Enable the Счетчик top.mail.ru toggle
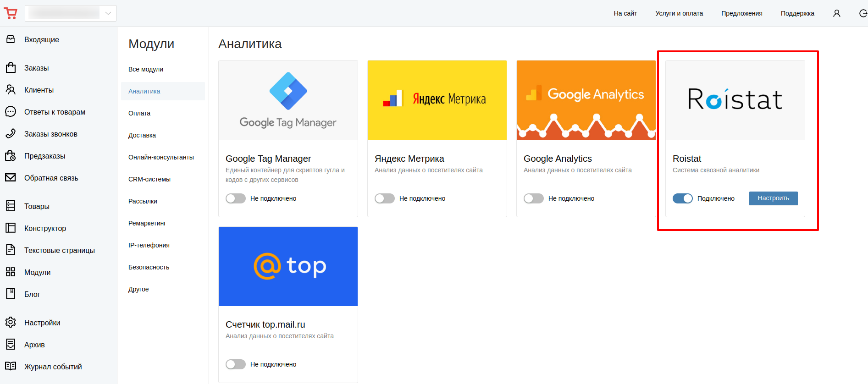The width and height of the screenshot is (868, 384). pyautogui.click(x=236, y=364)
